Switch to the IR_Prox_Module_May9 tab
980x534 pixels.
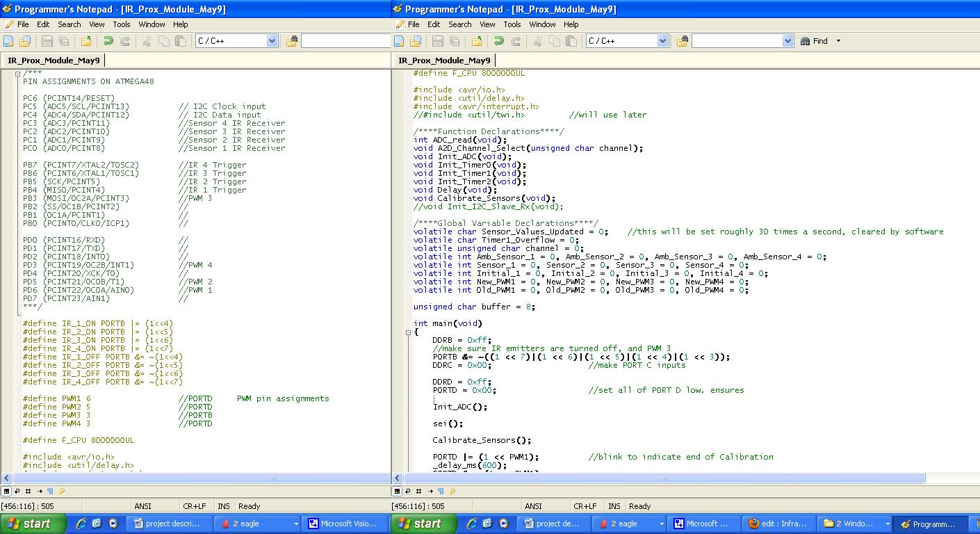pyautogui.click(x=54, y=60)
